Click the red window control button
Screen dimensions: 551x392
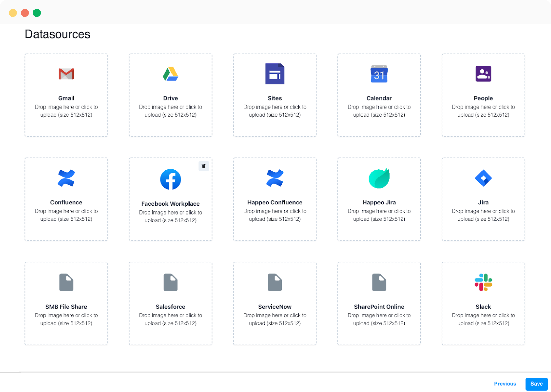tap(25, 13)
